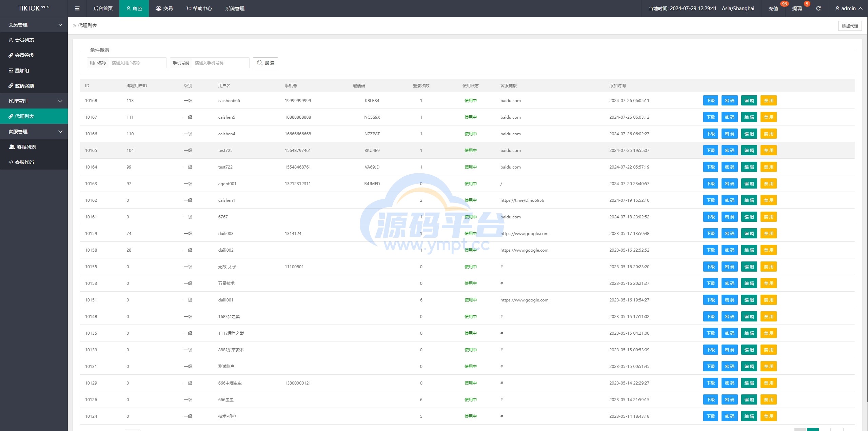Image resolution: width=868 pixels, height=431 pixels.
Task: Click 编辑 for caishen666
Action: tap(749, 100)
